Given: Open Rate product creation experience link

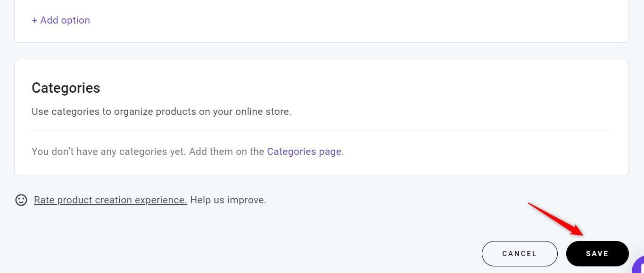Looking at the screenshot, I should (110, 200).
